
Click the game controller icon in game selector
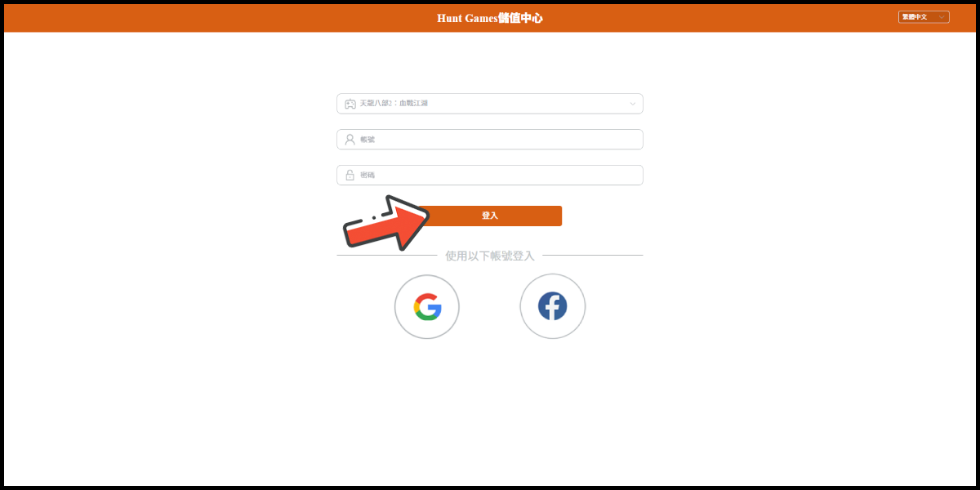click(350, 104)
